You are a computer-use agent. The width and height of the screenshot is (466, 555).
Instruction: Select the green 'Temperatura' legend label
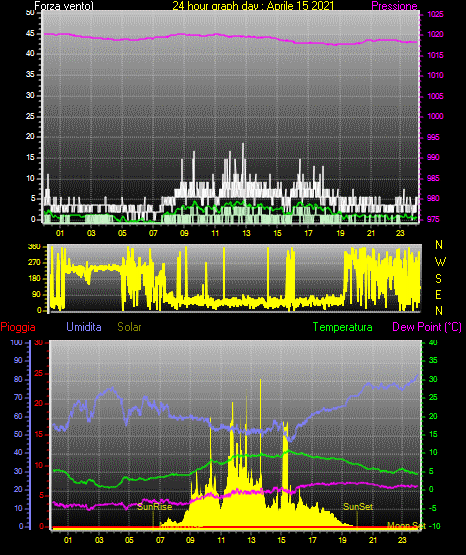point(343,327)
